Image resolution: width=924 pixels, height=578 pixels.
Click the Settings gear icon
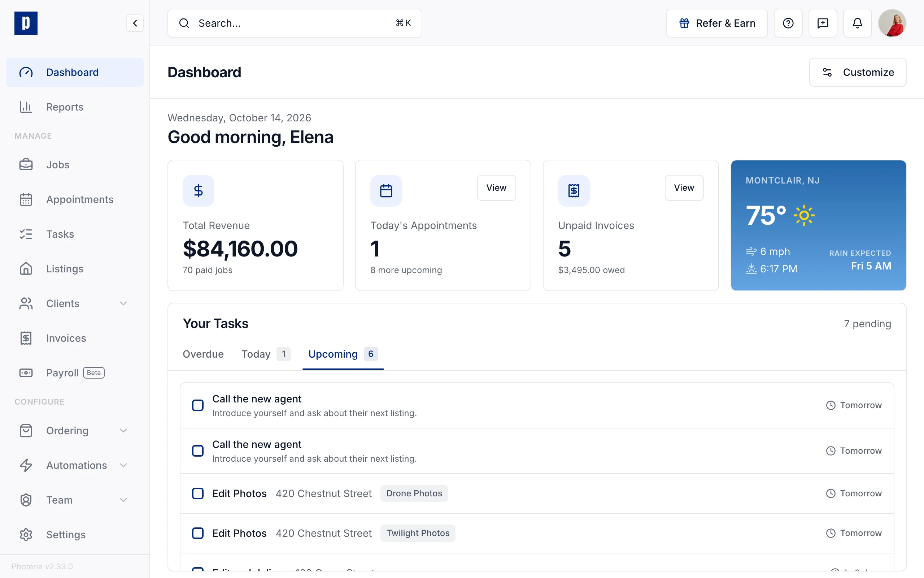[x=26, y=535]
